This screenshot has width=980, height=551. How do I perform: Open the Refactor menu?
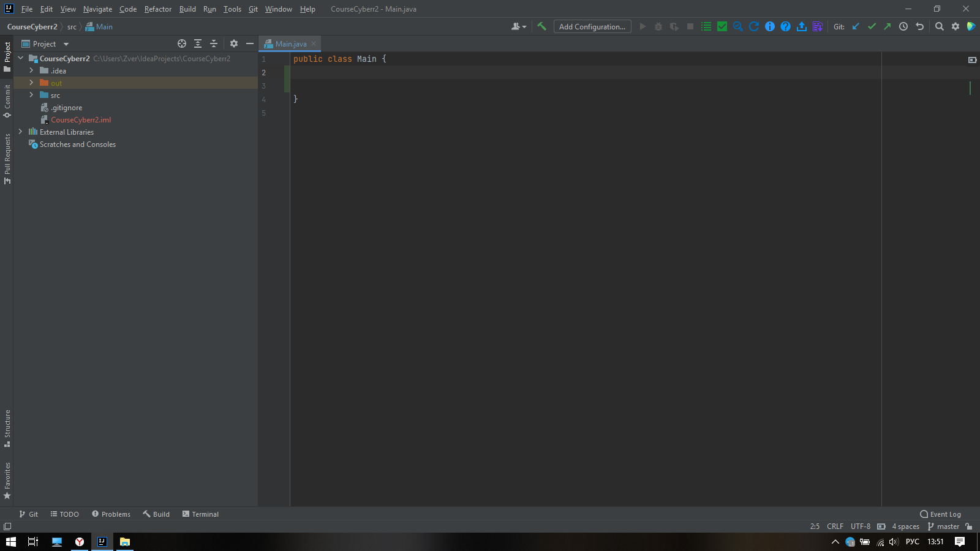tap(157, 9)
